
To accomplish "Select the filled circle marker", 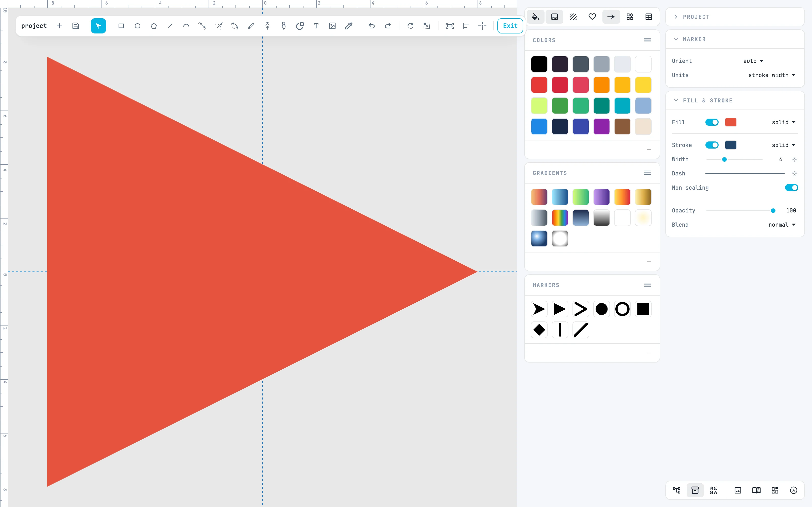I will tap(602, 309).
